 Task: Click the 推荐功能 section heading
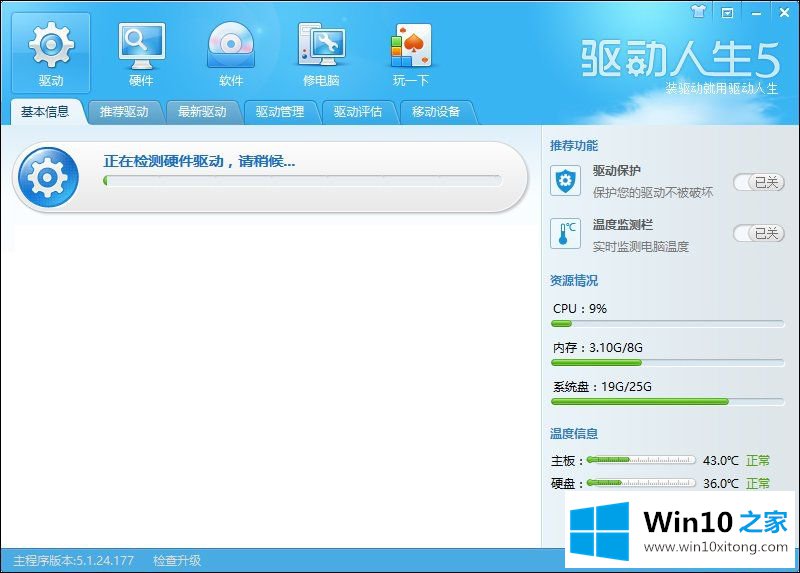click(574, 145)
